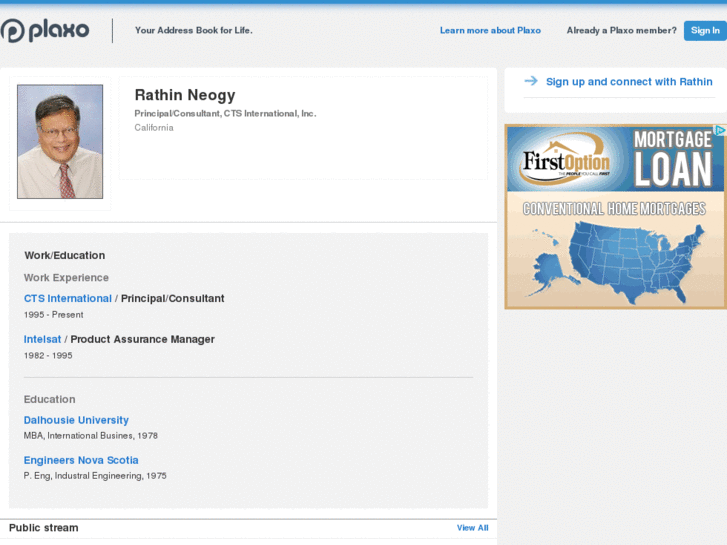
Task: Click the Sign In button
Action: (x=705, y=31)
